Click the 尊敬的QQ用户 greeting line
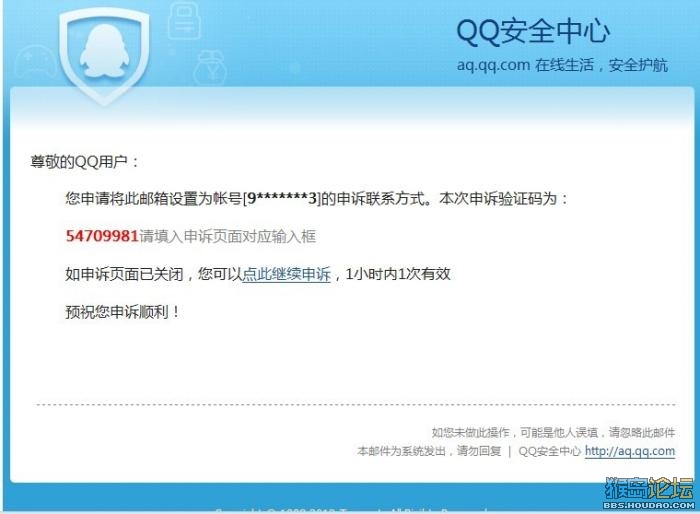This screenshot has height=514, width=700. click(85, 161)
